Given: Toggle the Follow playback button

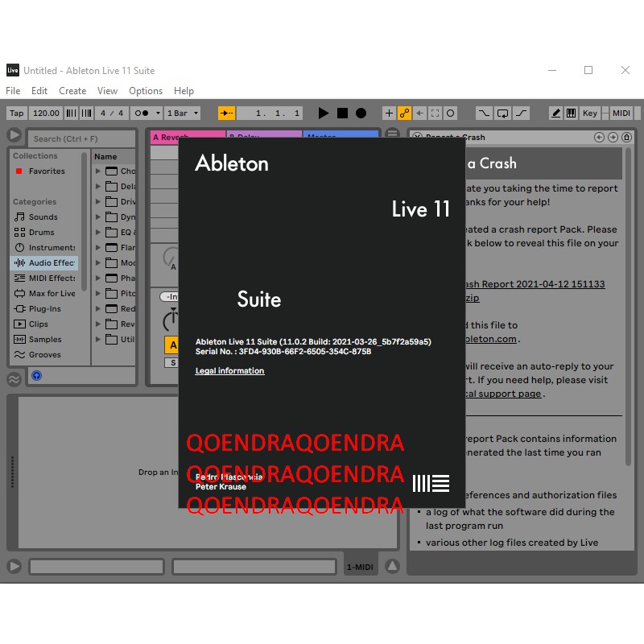Looking at the screenshot, I should pyautogui.click(x=226, y=113).
